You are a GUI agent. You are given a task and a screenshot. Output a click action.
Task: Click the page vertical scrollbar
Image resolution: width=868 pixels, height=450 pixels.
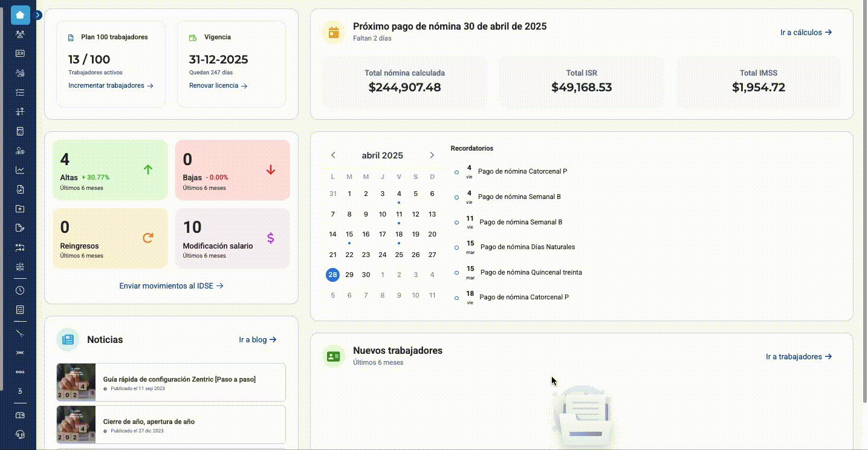coord(864,203)
